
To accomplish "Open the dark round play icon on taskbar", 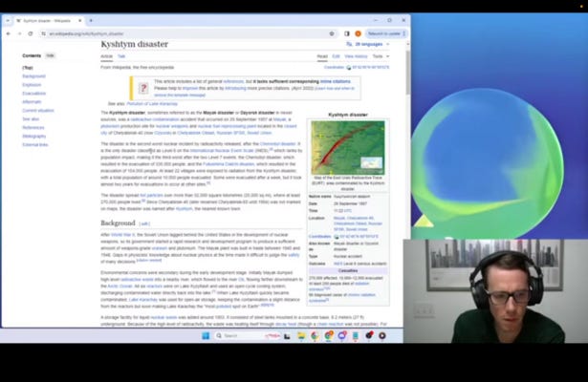I will tap(382, 335).
